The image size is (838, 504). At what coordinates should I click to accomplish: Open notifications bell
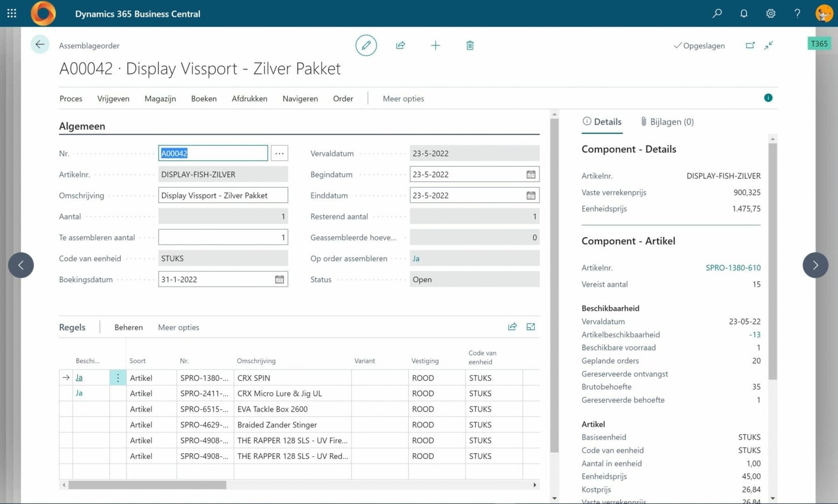click(744, 13)
